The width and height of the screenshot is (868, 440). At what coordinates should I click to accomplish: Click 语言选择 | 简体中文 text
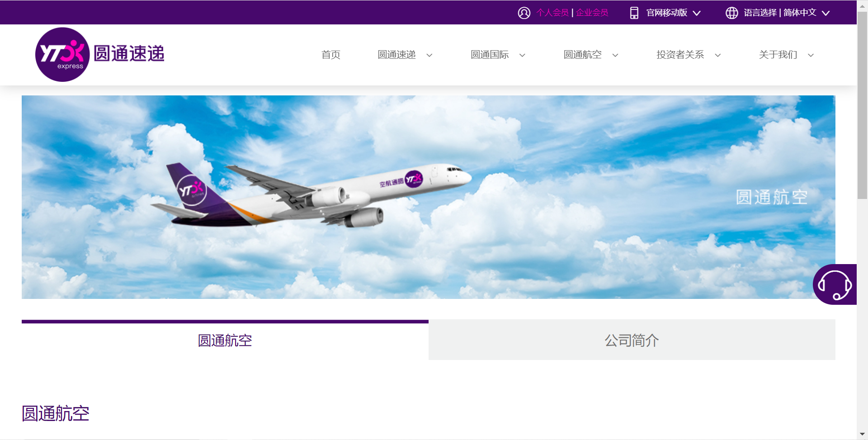point(780,13)
